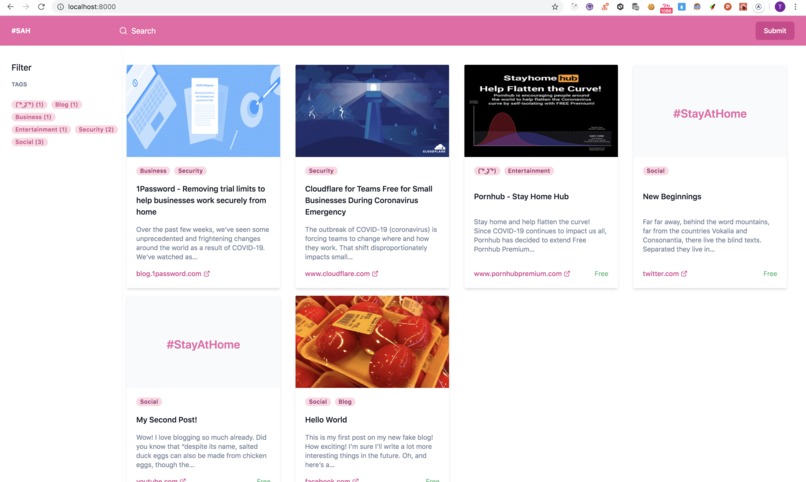Click external-link icon next to twitter.com
Image resolution: width=806 pixels, height=482 pixels.
[684, 274]
